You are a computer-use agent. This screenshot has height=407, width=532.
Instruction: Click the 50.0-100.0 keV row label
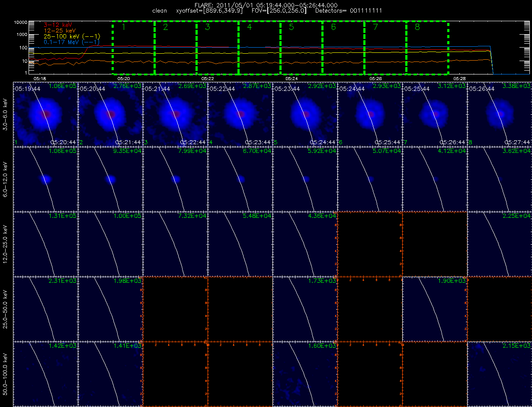[x=6, y=374]
